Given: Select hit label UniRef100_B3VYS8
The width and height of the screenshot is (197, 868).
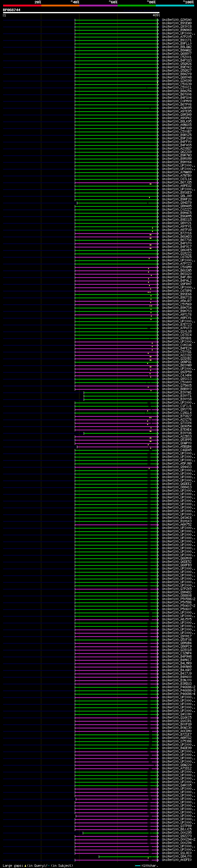Looking at the screenshot, I should click(x=176, y=399).
